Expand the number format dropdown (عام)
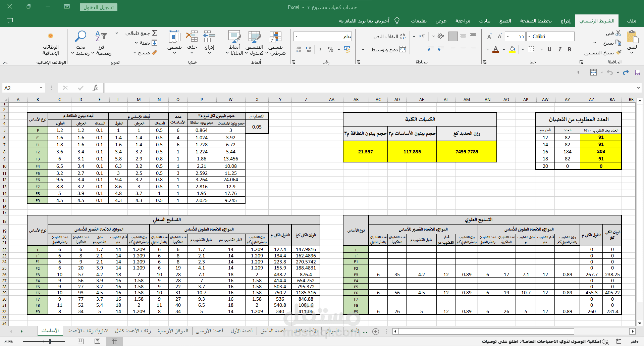 (x=297, y=37)
